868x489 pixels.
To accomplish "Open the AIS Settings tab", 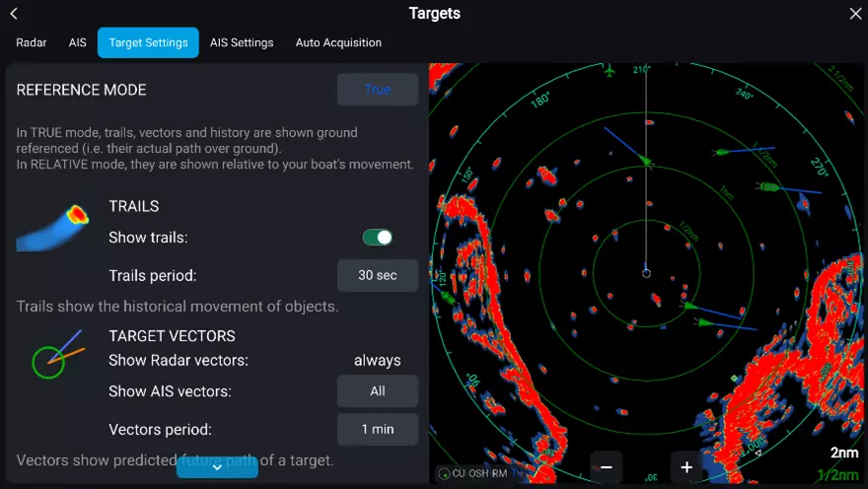I will click(x=242, y=42).
